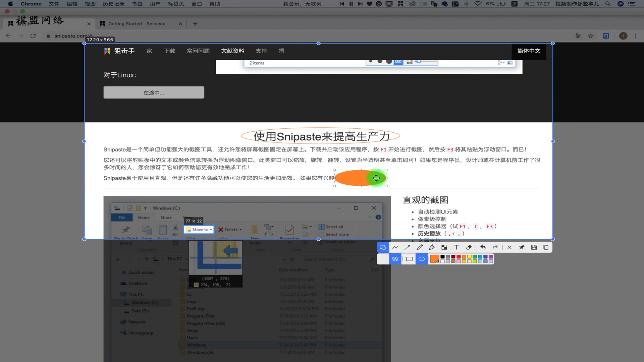Toggle the thin line width dot

point(383,259)
